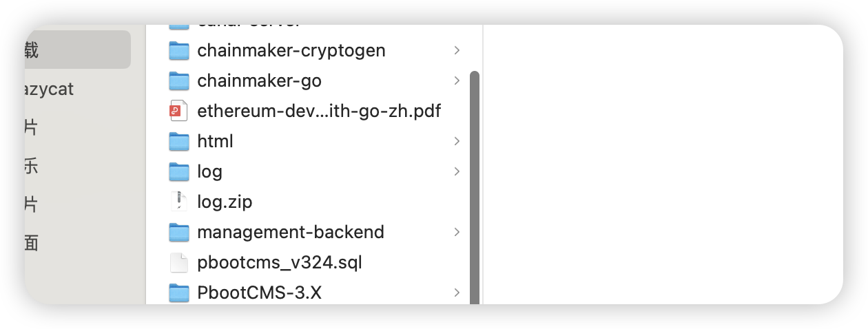
Task: Click the html folder icon
Action: [x=179, y=141]
